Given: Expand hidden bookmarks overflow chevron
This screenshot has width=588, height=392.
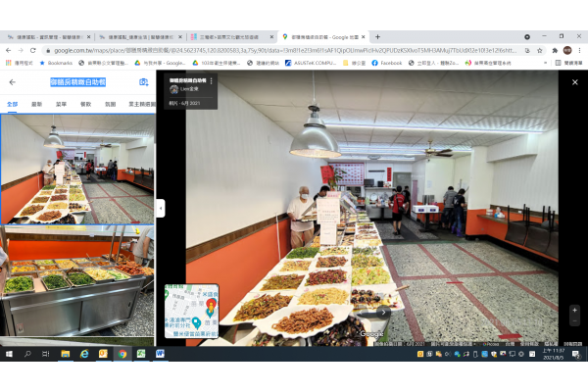Looking at the screenshot, I should [x=545, y=63].
